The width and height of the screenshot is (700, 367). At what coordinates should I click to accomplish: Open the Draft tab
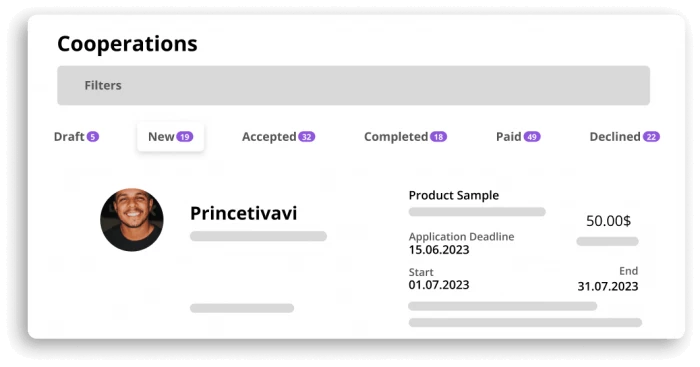tap(76, 137)
